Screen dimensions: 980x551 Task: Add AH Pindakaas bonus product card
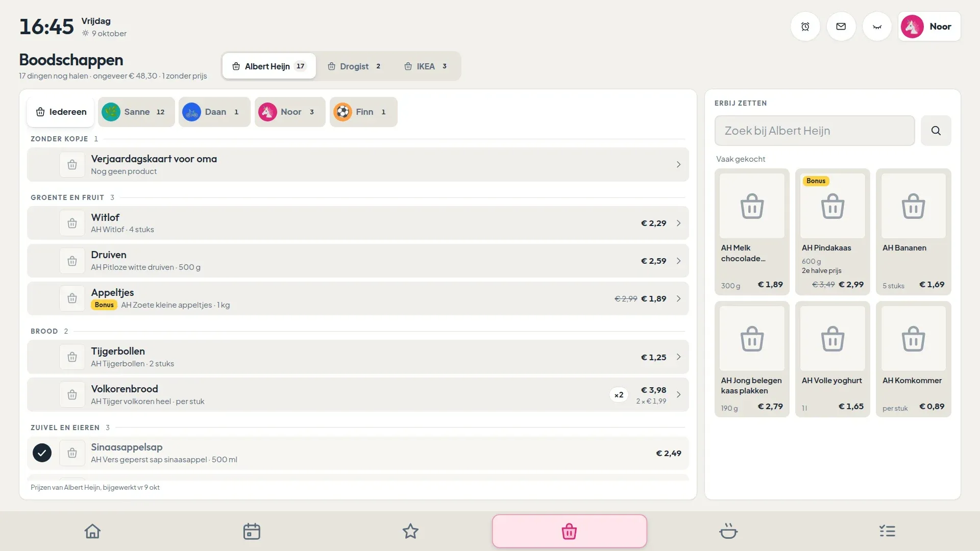[x=832, y=232]
